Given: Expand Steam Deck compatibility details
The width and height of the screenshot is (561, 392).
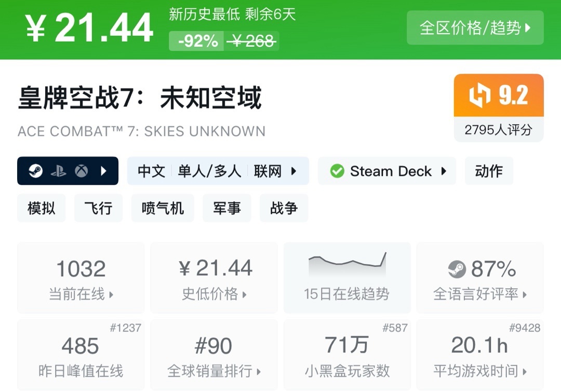Looking at the screenshot, I should coord(444,171).
